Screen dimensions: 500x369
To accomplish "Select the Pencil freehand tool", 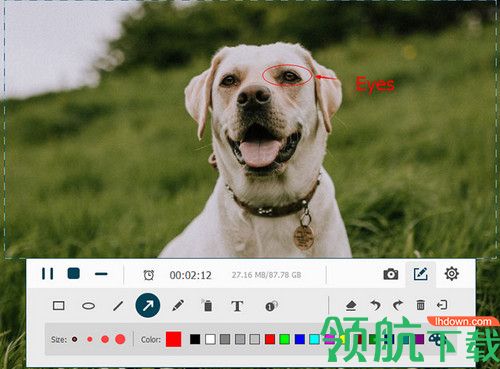I will pyautogui.click(x=178, y=305).
